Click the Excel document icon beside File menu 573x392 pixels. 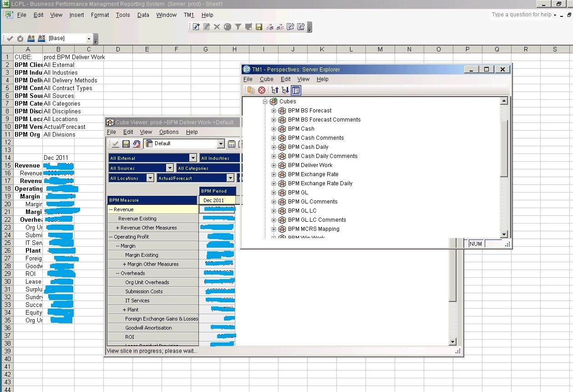[x=8, y=15]
